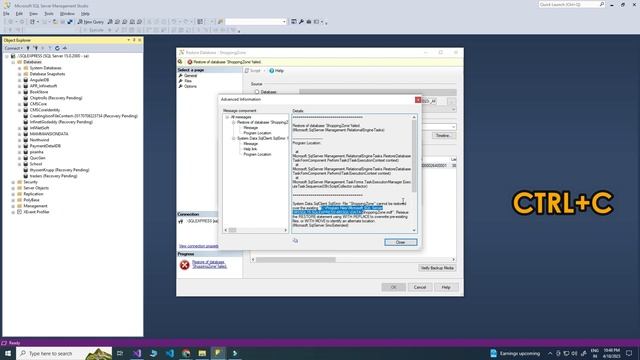Click the Quick Launch search field

click(571, 4)
